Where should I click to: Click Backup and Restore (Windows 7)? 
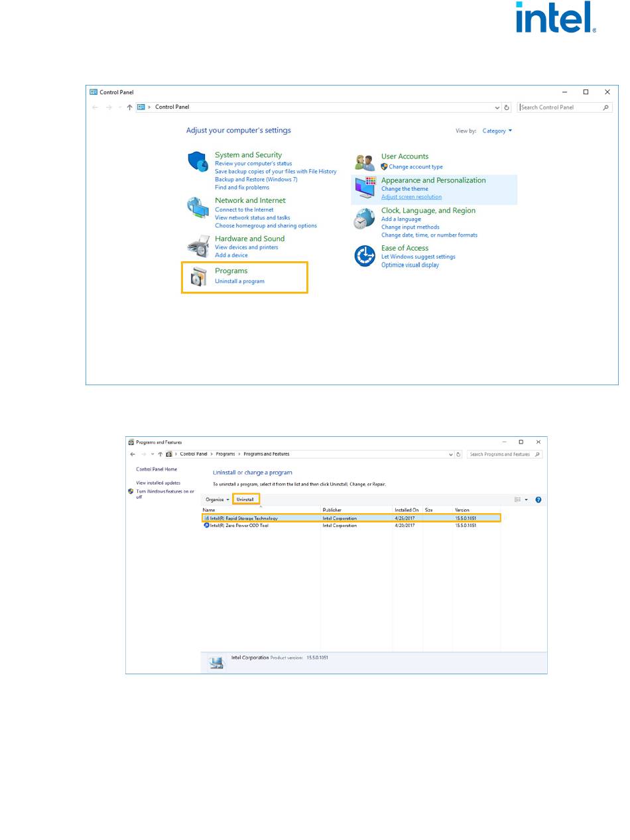[256, 179]
